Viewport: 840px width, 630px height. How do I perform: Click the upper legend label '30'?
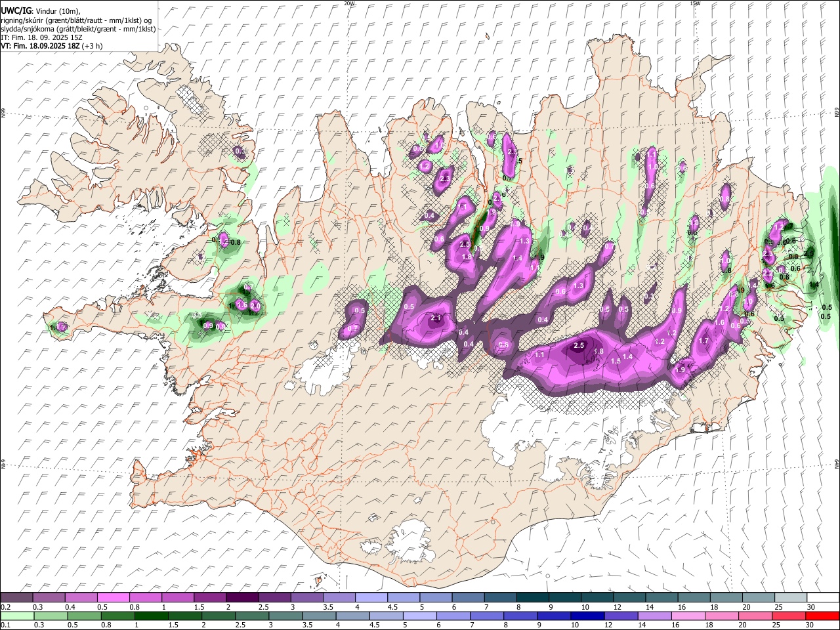point(810,607)
